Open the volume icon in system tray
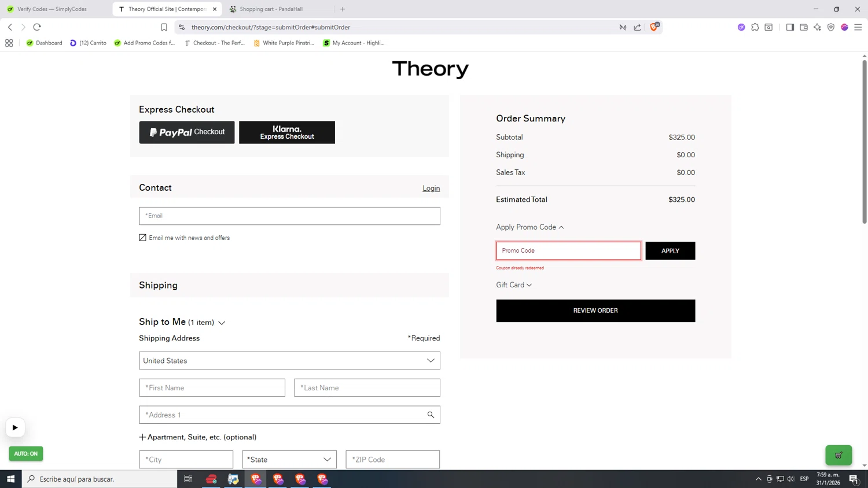 (x=790, y=479)
